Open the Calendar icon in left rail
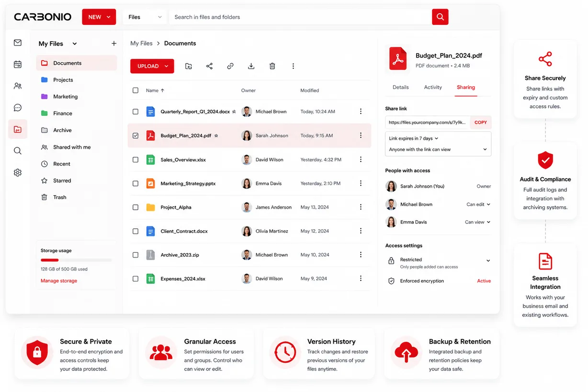Viewport: 588px width, 392px height. pos(18,64)
